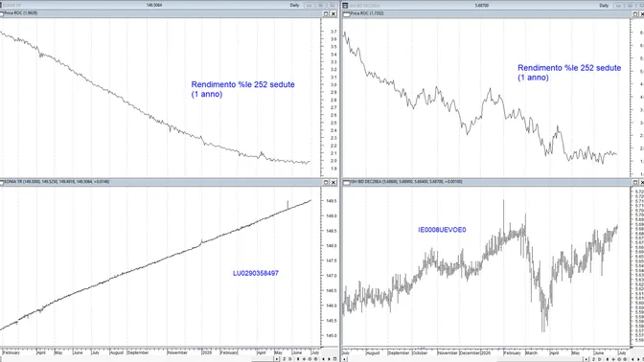Image resolution: width=644 pixels, height=362 pixels.
Task: Select the LU0290358497 text annotation
Action: pyautogui.click(x=256, y=273)
